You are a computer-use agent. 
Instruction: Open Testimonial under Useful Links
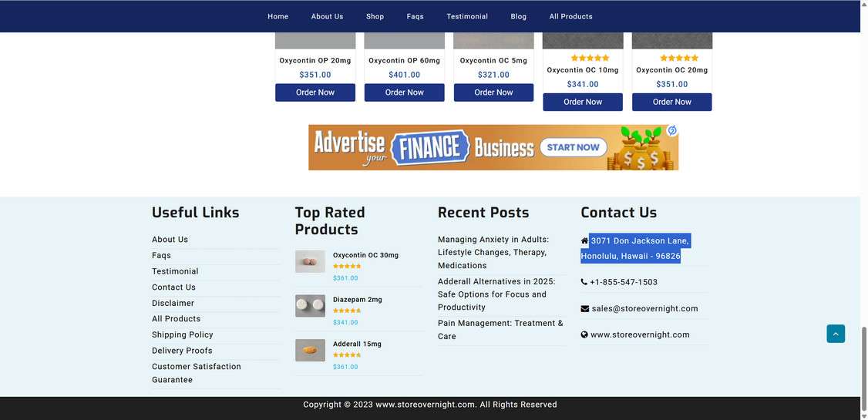[x=175, y=271]
